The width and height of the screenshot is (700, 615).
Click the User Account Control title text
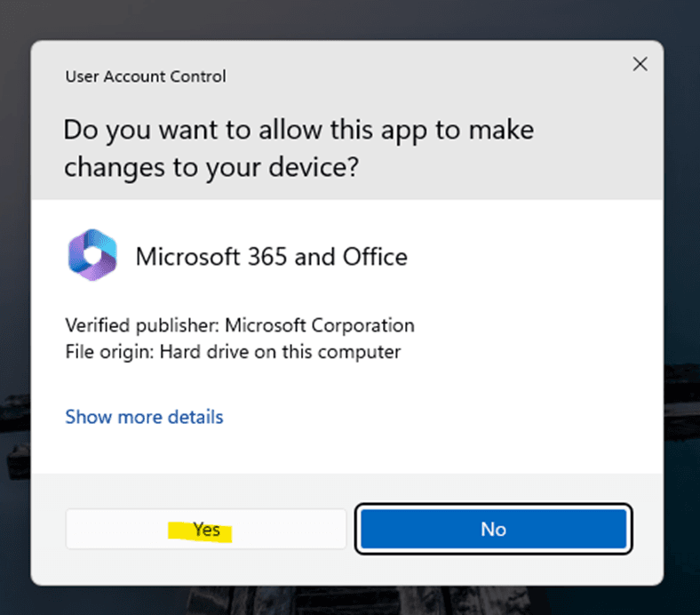pyautogui.click(x=146, y=76)
